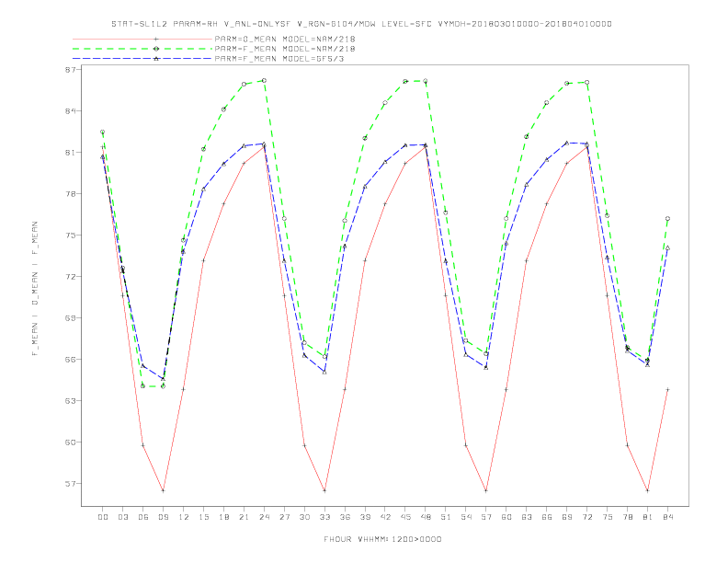Click x-axis tick label 69
Screen dimensions: 728x563
pos(567,517)
